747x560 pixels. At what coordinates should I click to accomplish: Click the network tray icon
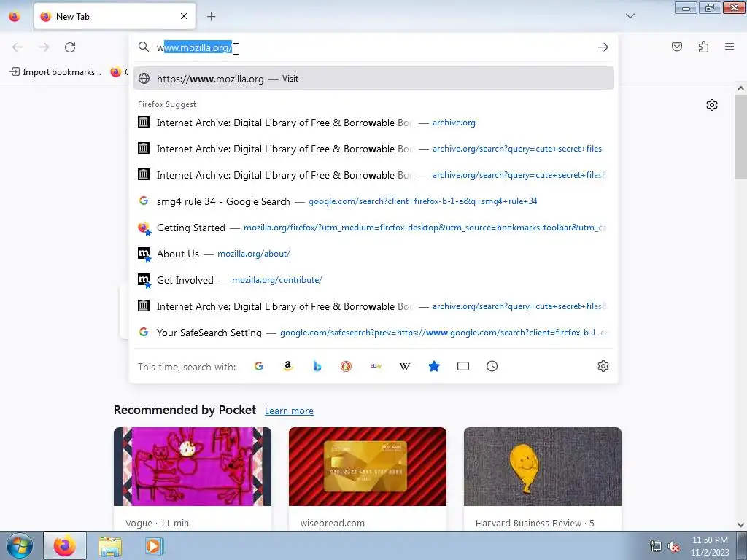tap(656, 547)
